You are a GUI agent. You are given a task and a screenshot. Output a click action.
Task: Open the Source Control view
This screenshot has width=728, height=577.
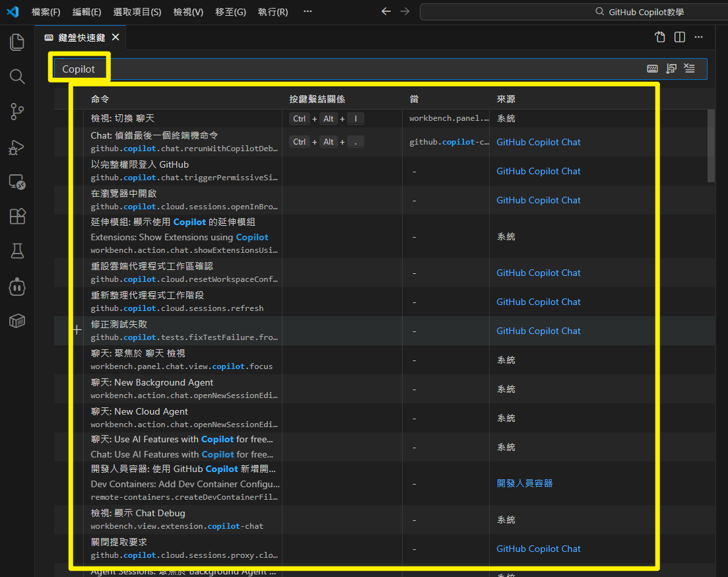coord(17,112)
